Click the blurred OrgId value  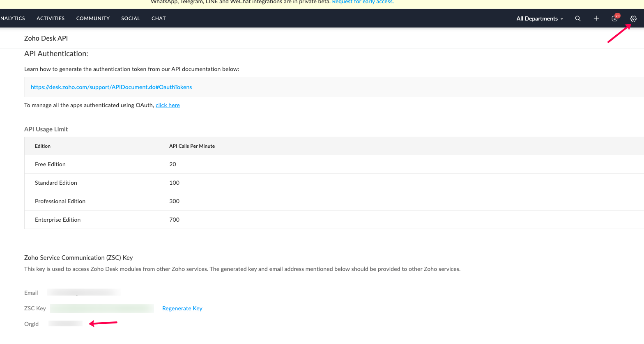(65, 323)
